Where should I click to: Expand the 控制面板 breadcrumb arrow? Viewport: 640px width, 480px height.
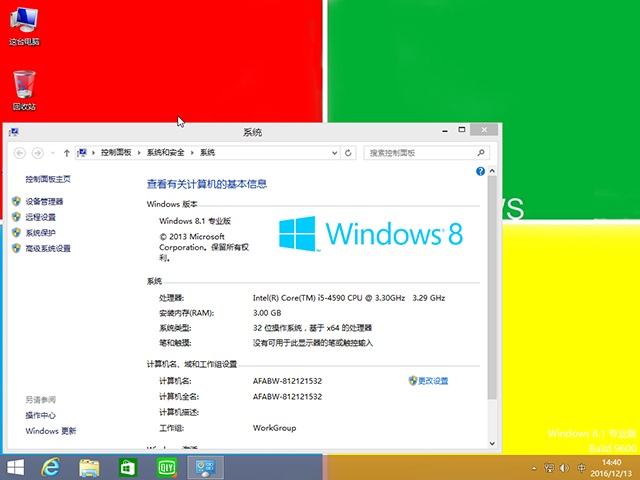point(139,153)
